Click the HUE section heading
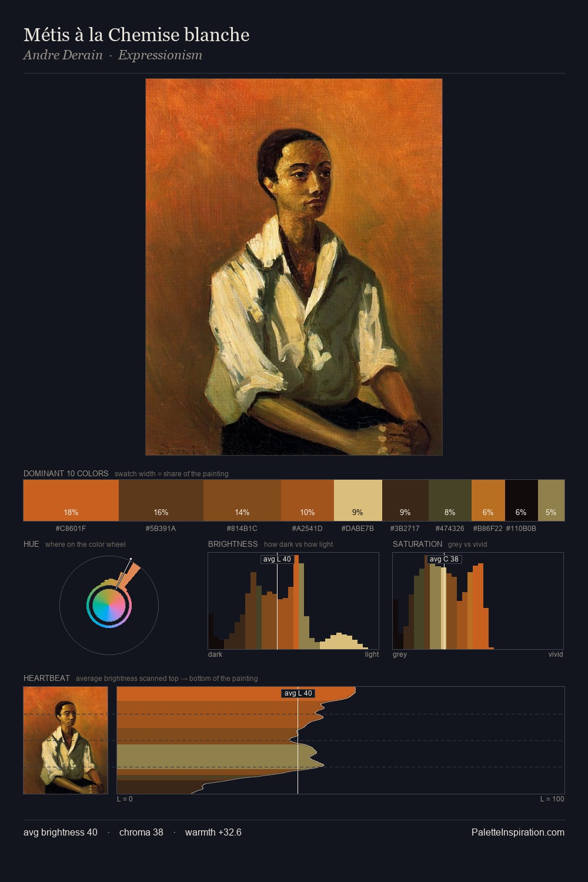This screenshot has width=588, height=882. pyautogui.click(x=31, y=544)
